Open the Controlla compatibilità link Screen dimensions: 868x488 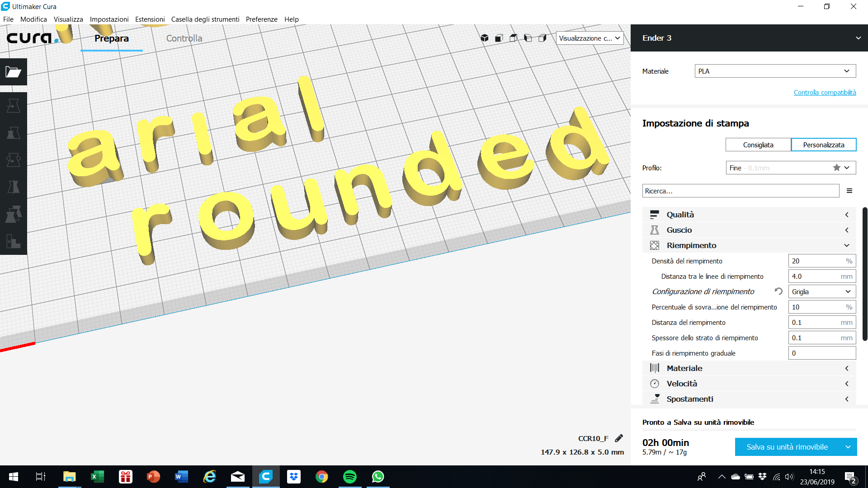point(825,92)
